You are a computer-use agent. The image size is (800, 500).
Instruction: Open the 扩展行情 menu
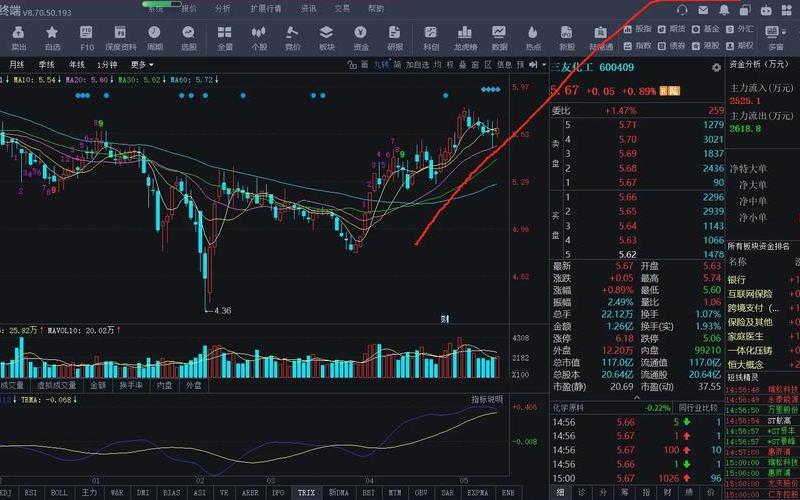[x=266, y=9]
